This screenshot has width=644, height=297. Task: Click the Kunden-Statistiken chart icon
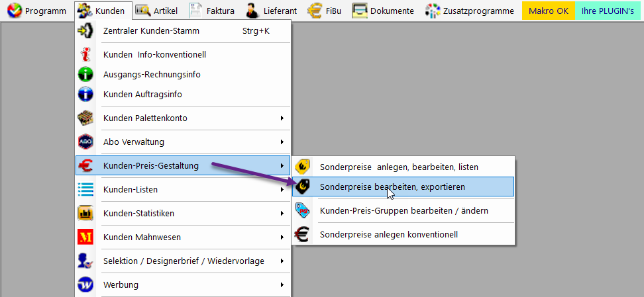[85, 214]
